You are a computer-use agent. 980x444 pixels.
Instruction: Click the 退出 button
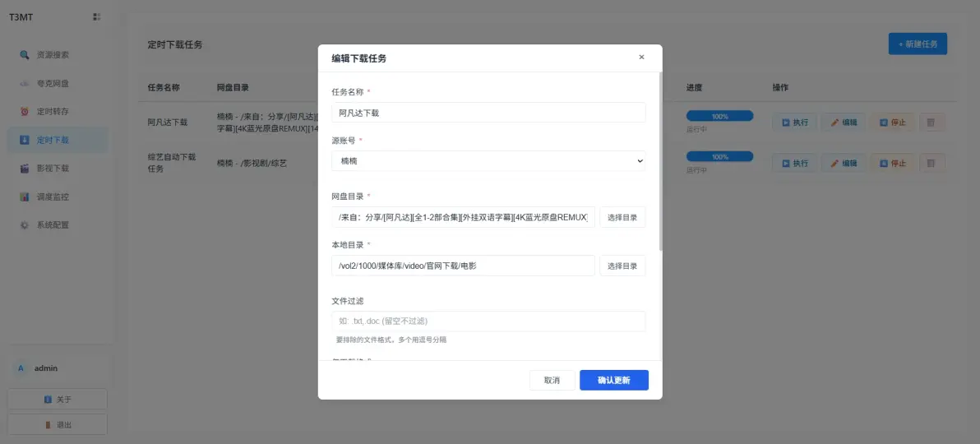(58, 424)
